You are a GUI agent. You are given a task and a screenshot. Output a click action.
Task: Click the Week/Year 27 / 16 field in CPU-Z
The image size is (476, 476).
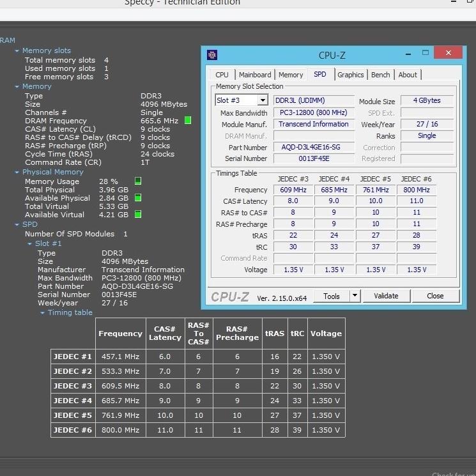click(x=427, y=124)
